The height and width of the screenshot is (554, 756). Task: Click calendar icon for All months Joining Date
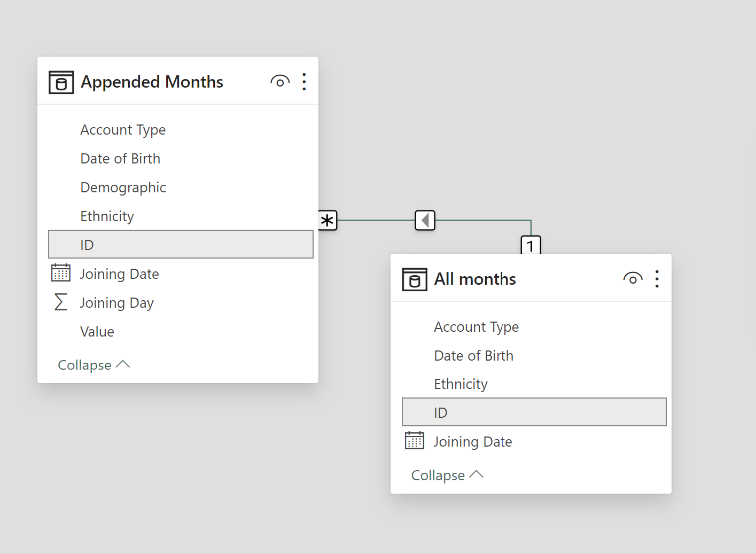click(x=415, y=441)
